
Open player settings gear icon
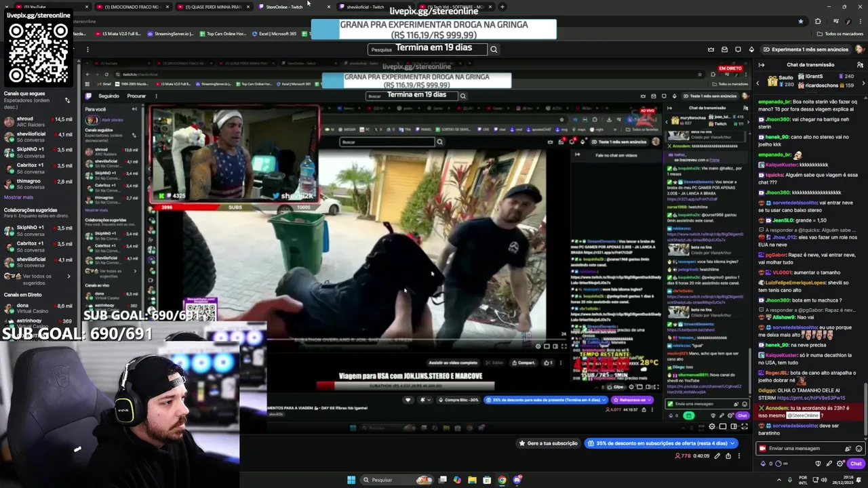712,426
